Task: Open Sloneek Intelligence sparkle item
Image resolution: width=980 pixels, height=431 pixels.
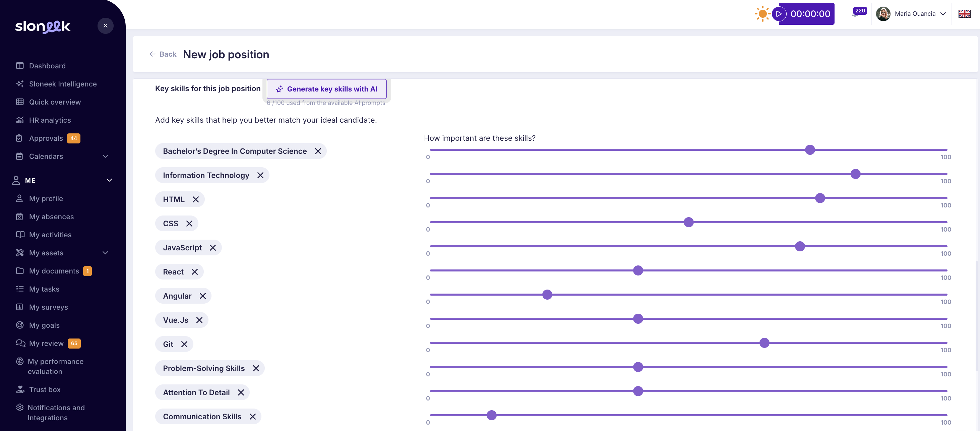Action: 63,84
